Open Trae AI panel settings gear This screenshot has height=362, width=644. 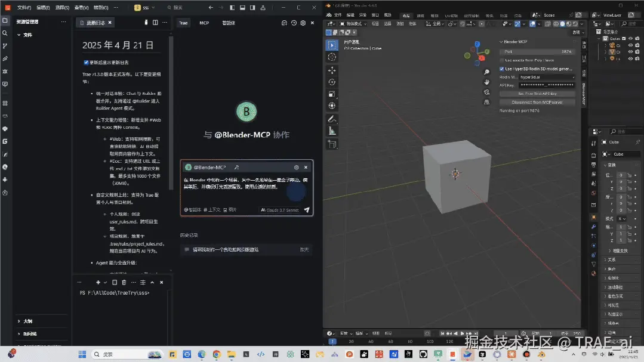click(303, 23)
